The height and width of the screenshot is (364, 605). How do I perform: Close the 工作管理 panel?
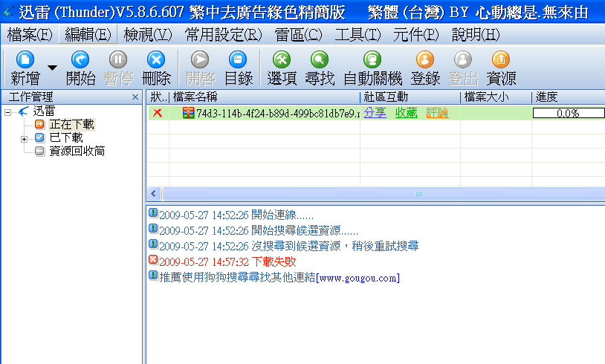135,97
